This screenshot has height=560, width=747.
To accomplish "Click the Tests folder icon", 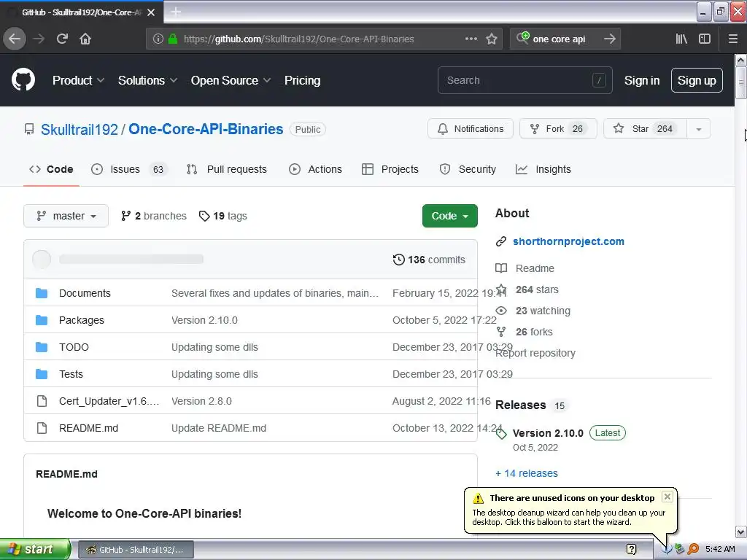I will click(x=42, y=374).
